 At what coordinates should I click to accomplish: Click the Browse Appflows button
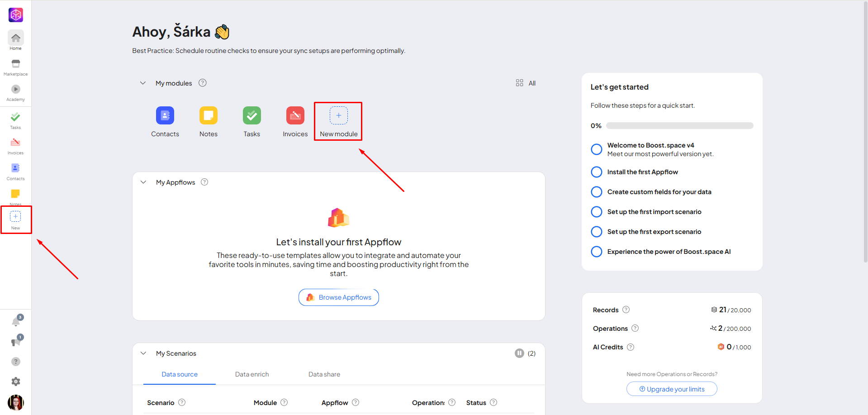(x=339, y=297)
